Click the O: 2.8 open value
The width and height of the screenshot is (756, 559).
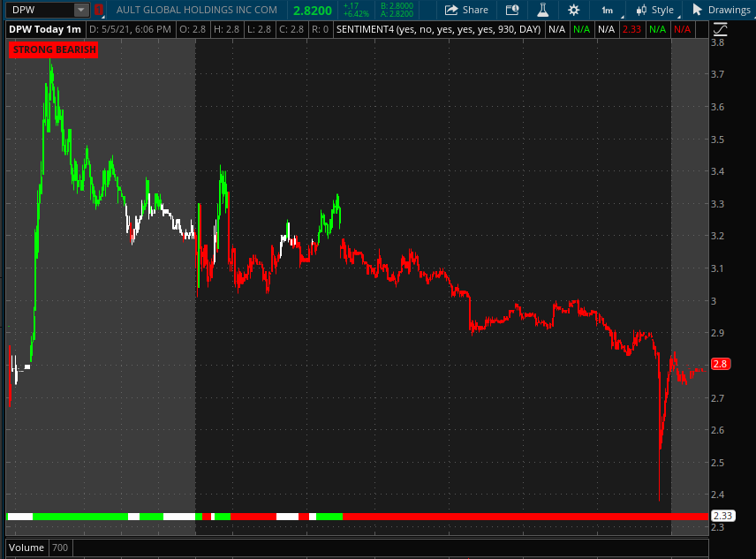point(193,29)
